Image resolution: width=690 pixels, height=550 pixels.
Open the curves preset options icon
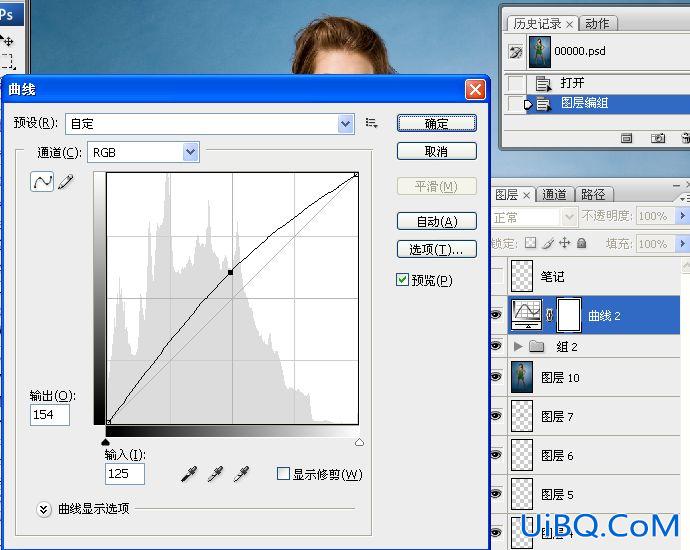click(x=371, y=123)
